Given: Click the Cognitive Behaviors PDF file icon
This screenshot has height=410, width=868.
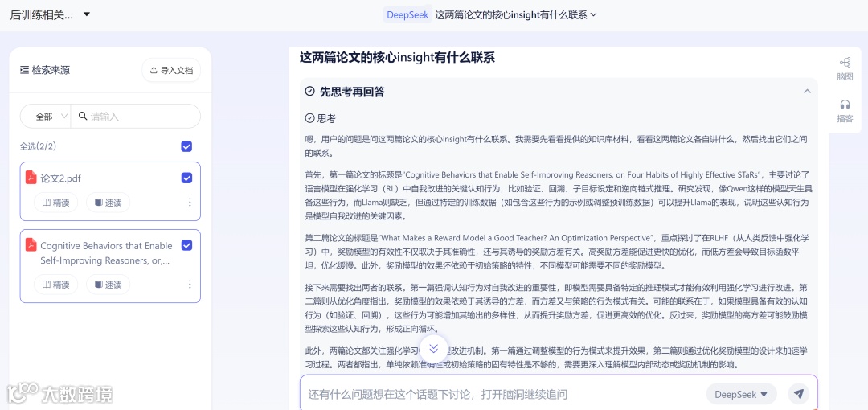Looking at the screenshot, I should click(31, 245).
